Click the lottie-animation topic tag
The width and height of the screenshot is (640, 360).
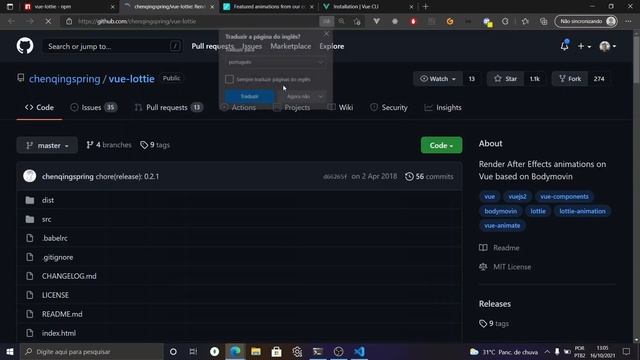pyautogui.click(x=582, y=211)
